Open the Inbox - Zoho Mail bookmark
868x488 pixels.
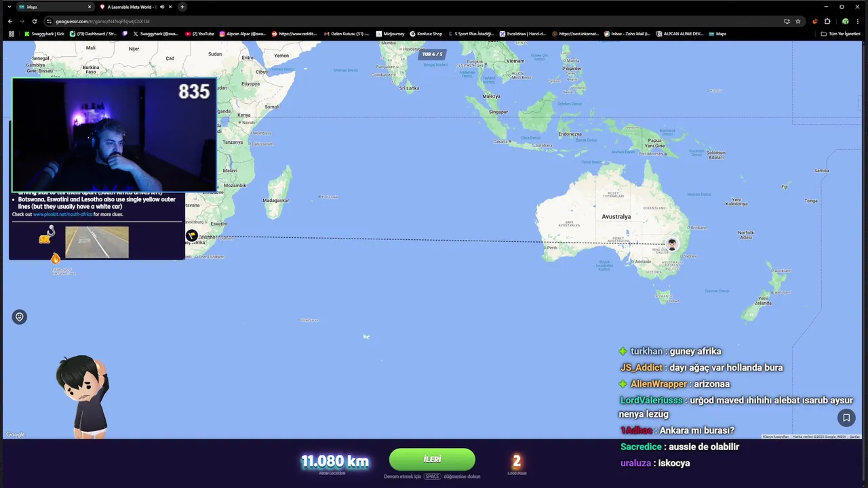pos(627,33)
